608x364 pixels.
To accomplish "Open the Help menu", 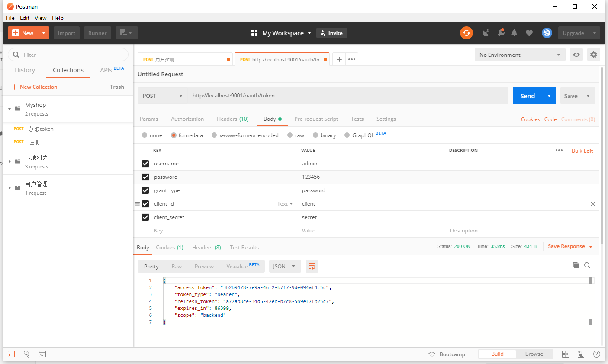I will tap(58, 18).
